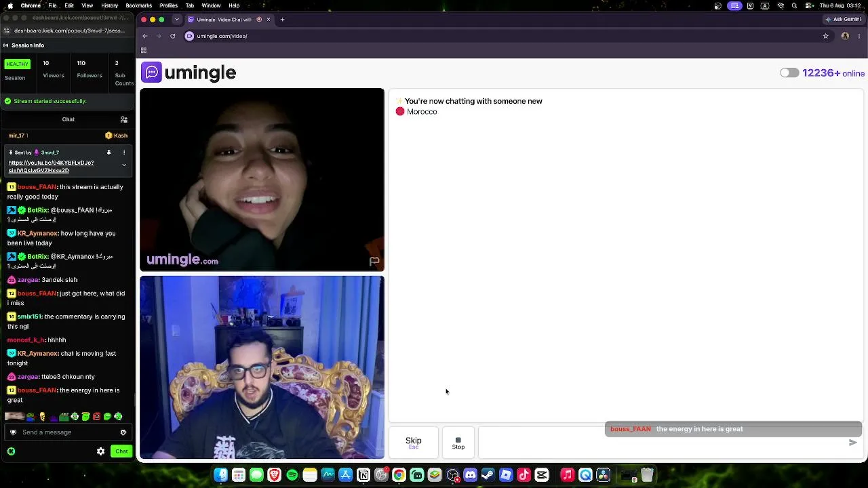This screenshot has width=868, height=488.
Task: Open the pinned message options menu
Action: (x=124, y=152)
